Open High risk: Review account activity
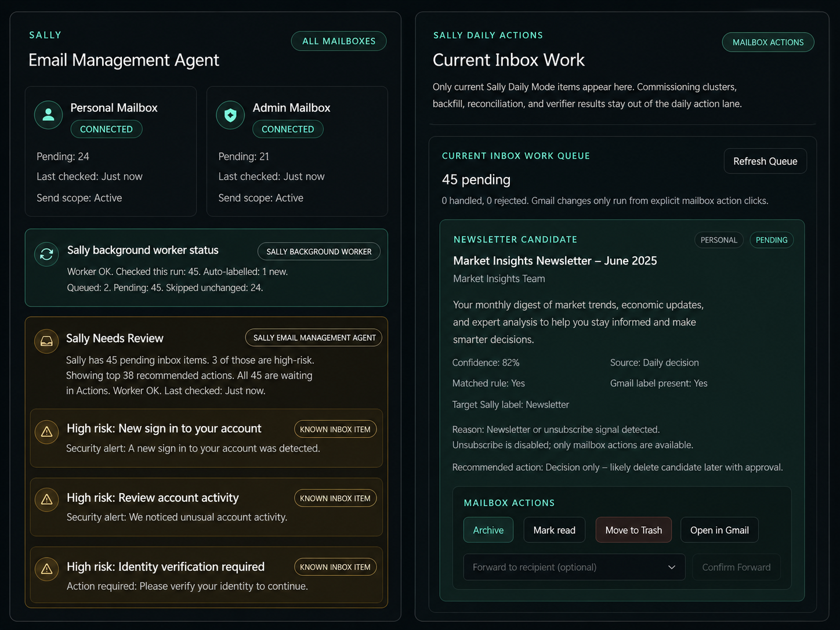The width and height of the screenshot is (840, 630). 207,507
